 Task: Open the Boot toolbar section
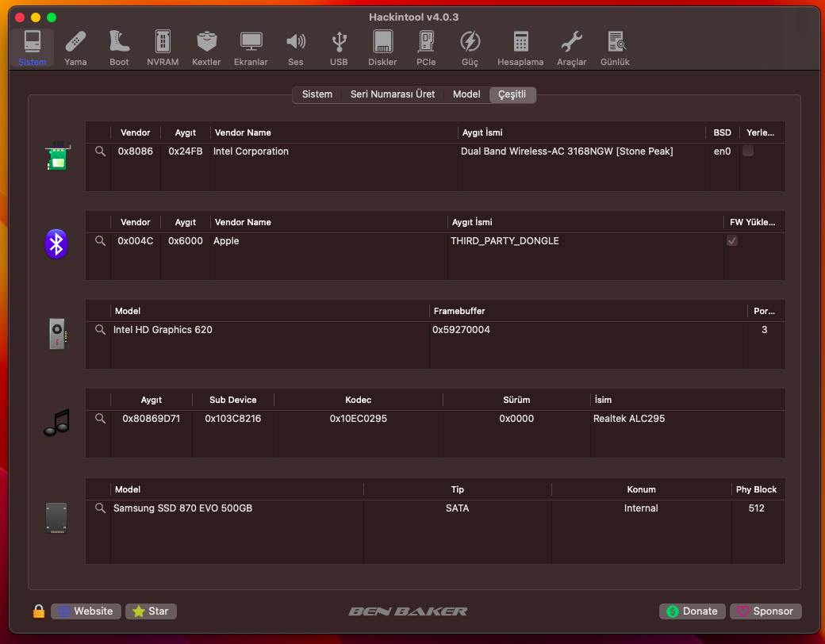(x=119, y=48)
